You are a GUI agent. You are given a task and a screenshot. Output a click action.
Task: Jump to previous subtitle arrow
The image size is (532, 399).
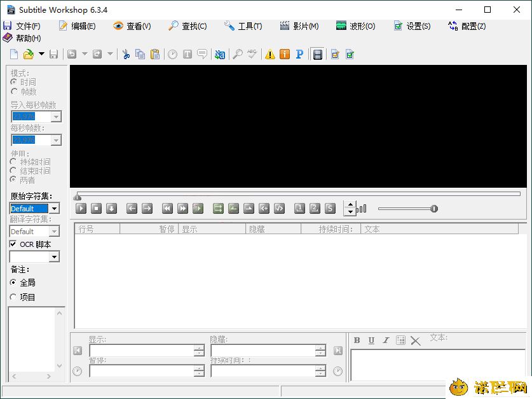[132, 209]
